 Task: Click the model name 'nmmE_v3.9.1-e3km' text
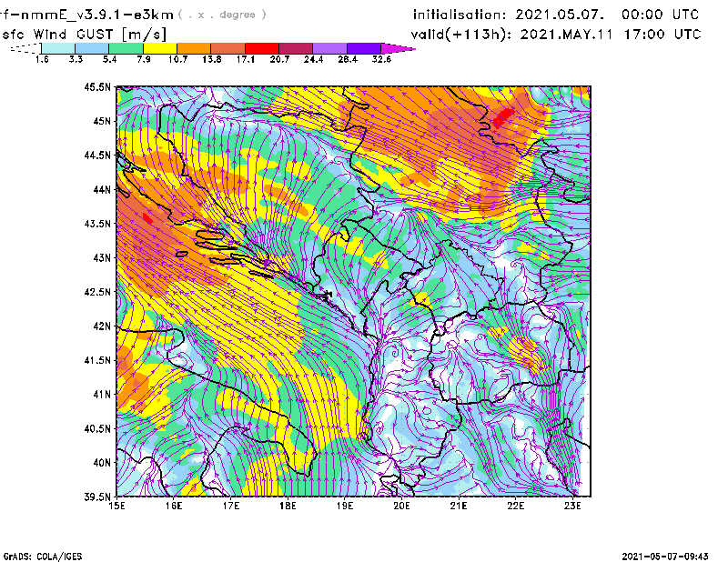coord(95,15)
